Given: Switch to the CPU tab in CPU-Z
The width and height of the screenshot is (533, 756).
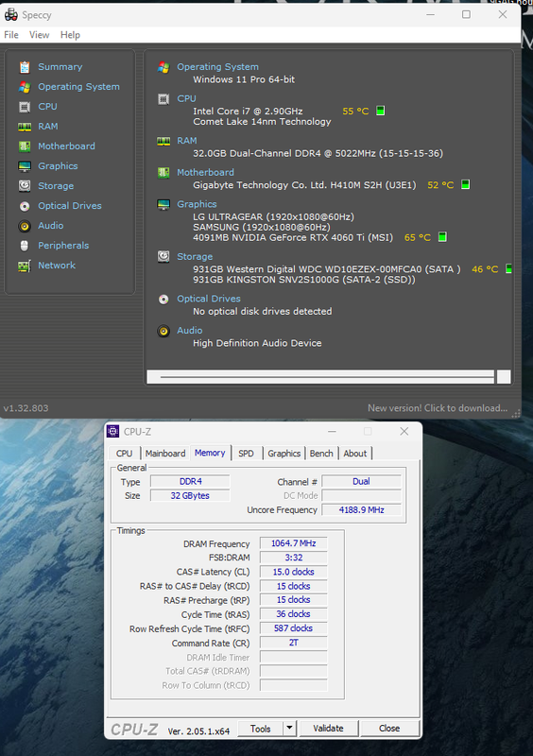Looking at the screenshot, I should point(124,454).
